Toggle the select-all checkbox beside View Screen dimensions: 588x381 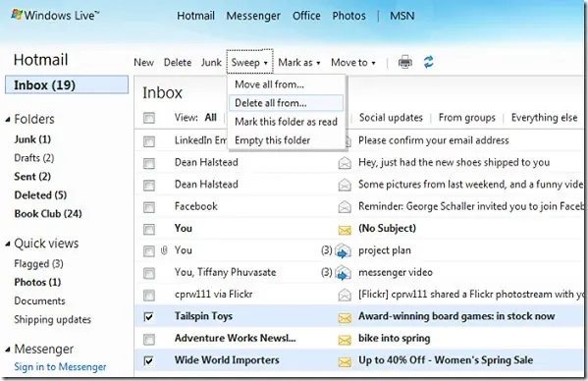pos(149,118)
